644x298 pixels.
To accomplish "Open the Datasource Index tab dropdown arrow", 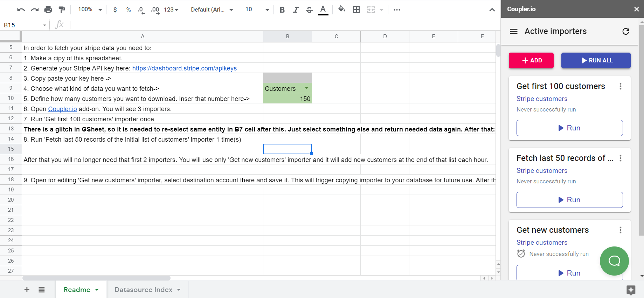I will [179, 290].
